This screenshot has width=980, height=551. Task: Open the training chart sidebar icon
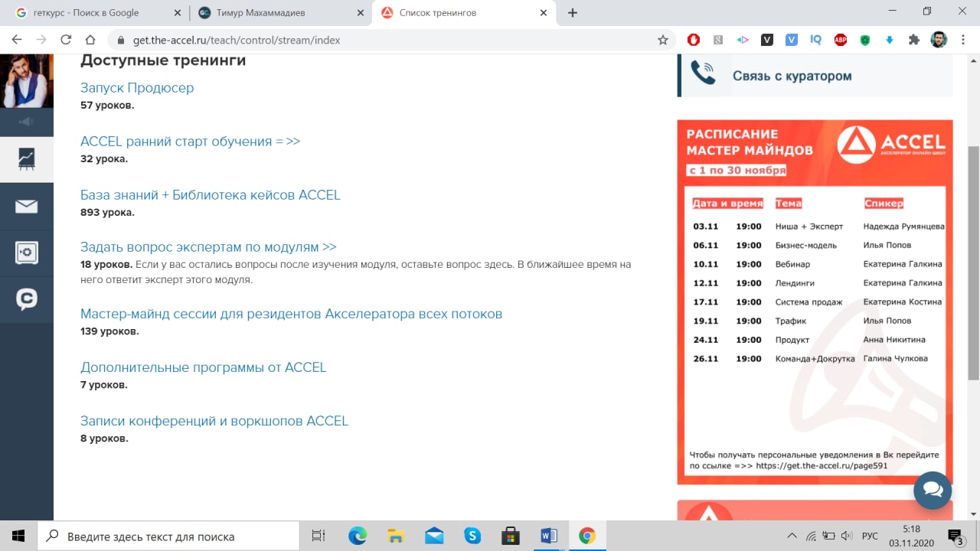click(27, 159)
